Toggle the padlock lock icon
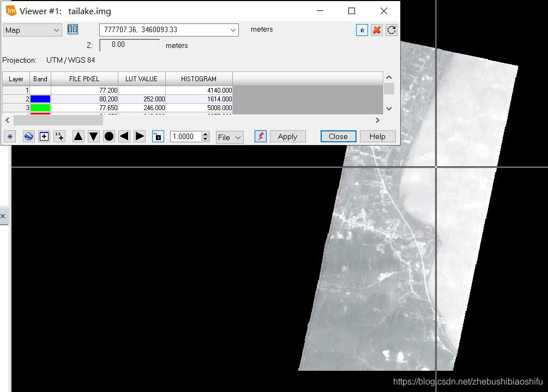The height and width of the screenshot is (392, 548). click(x=158, y=137)
